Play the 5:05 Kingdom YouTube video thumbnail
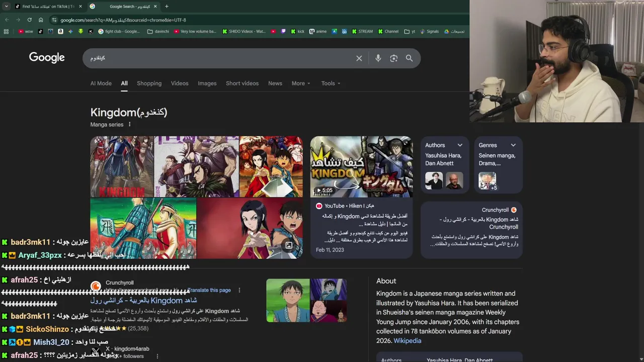644x362 pixels. (361, 167)
